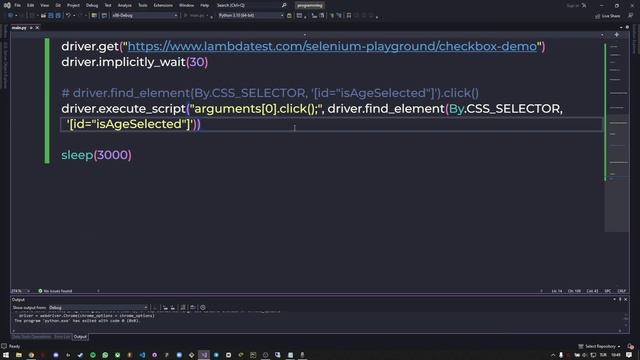Click the 'CRLF' line ending indicator

click(x=622, y=291)
